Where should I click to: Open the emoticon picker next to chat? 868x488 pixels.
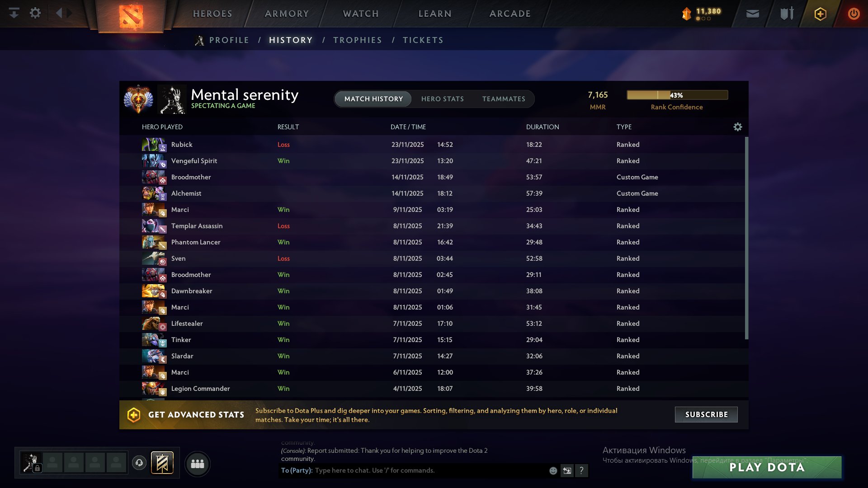click(552, 470)
